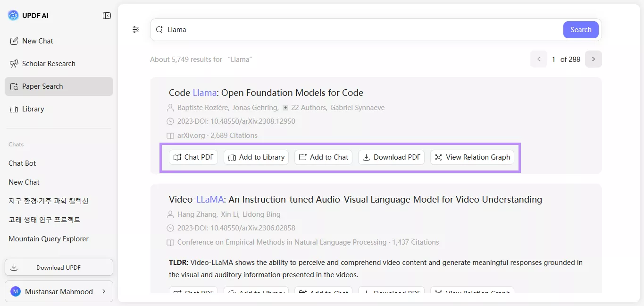Image resolution: width=644 pixels, height=306 pixels.
Task: Open the New Chat conversation under Chats
Action: [24, 182]
